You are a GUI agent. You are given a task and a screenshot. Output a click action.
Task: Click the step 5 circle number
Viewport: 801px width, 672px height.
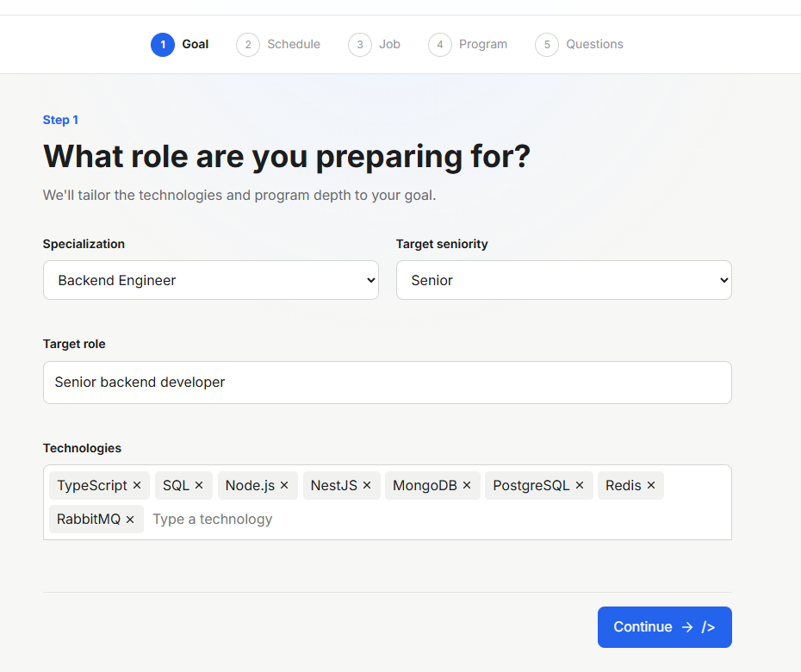pos(547,45)
